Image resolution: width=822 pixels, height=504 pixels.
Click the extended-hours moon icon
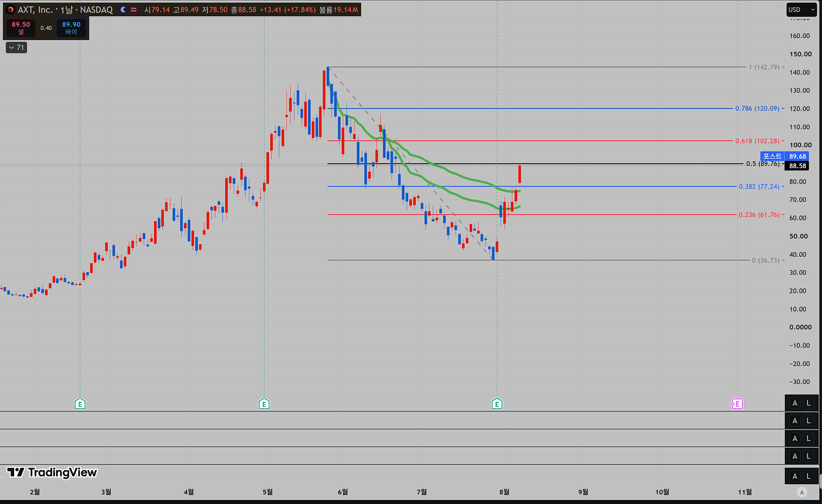coord(123,10)
